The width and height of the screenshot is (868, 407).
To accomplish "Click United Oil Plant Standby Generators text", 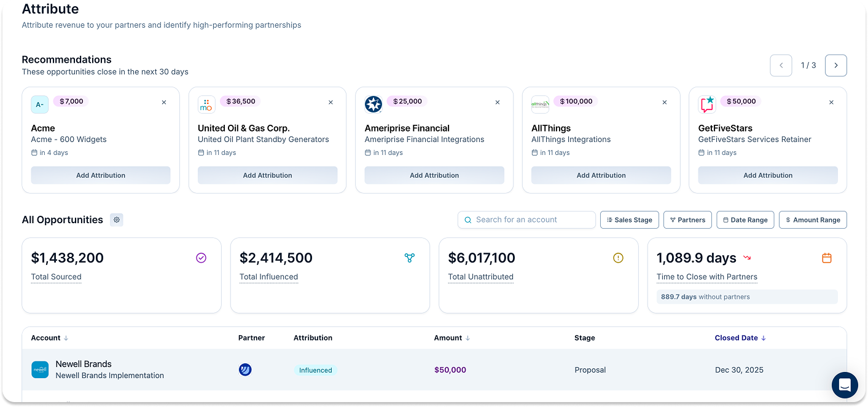I will [264, 140].
